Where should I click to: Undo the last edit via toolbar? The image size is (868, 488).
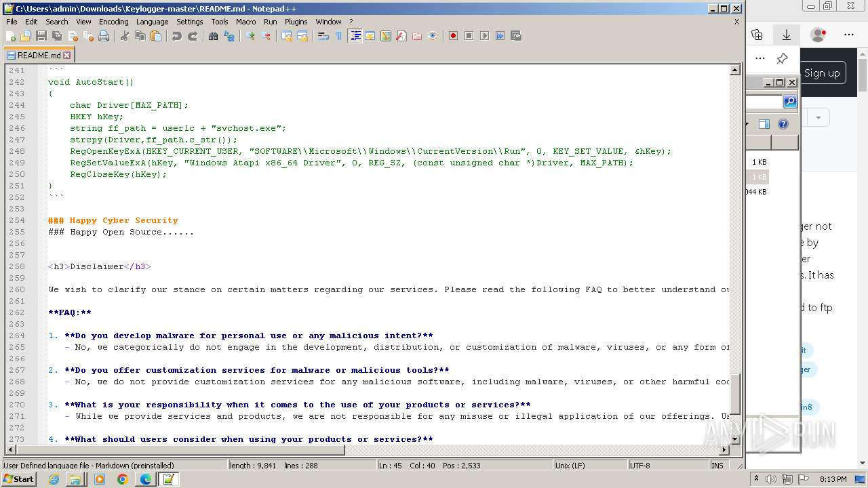pyautogui.click(x=177, y=36)
